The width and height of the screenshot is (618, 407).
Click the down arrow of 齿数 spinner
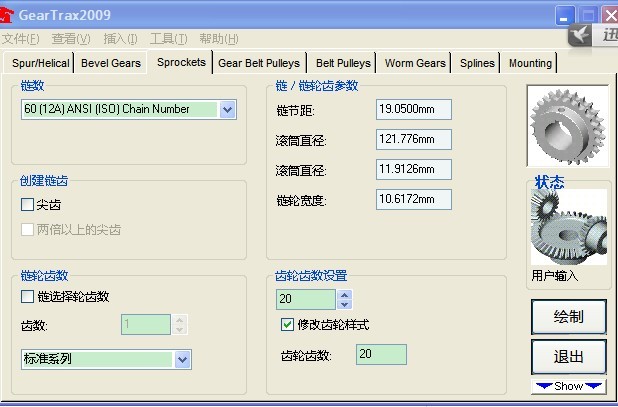coord(180,329)
